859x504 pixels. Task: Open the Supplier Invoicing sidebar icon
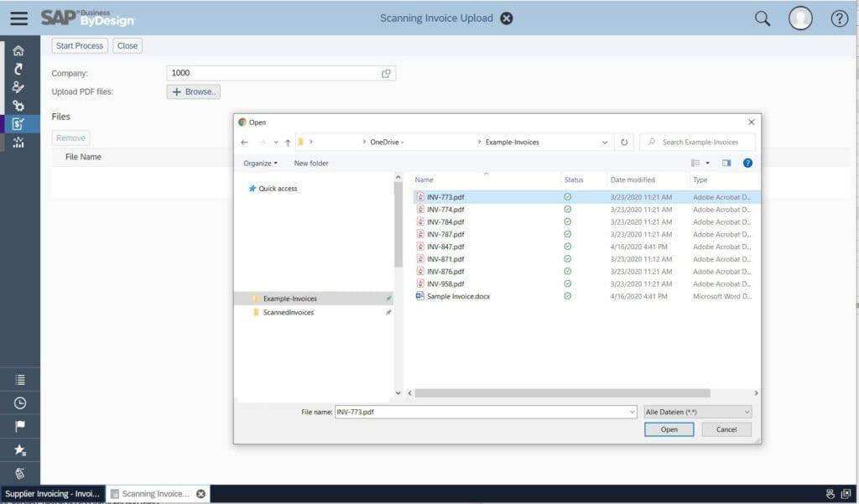coord(18,124)
